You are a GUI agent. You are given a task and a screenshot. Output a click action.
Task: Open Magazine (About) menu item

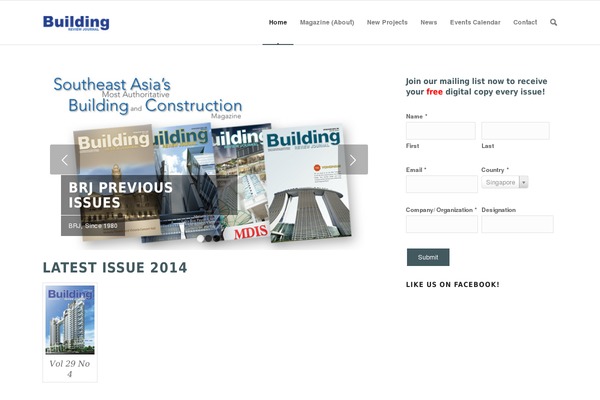coord(327,22)
